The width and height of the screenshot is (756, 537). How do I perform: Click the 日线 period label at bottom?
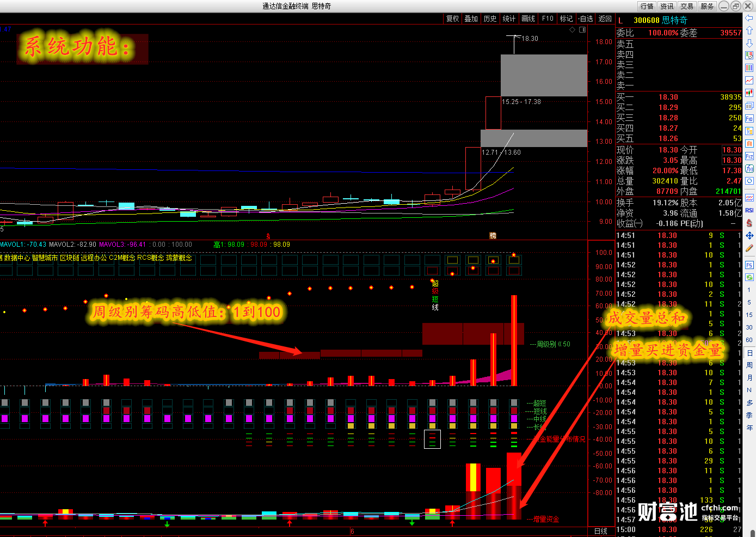(601, 531)
